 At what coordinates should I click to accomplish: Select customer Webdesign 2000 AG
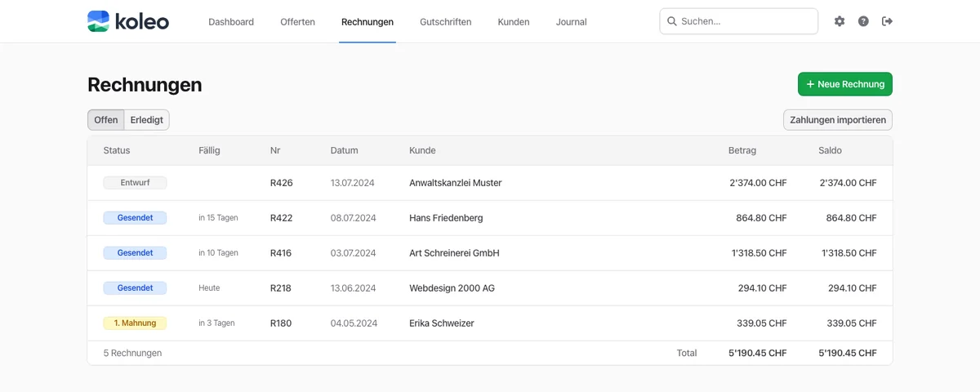452,288
